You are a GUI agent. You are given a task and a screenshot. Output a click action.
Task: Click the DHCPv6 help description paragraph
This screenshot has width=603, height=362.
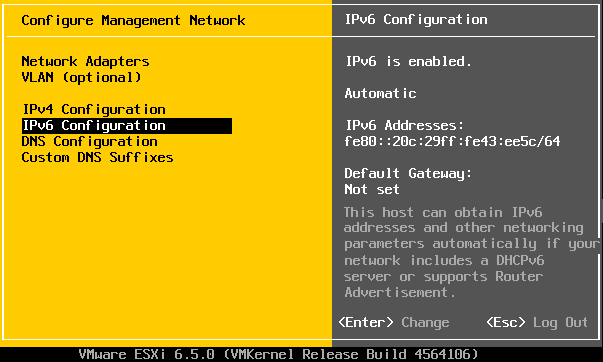pyautogui.click(x=471, y=252)
